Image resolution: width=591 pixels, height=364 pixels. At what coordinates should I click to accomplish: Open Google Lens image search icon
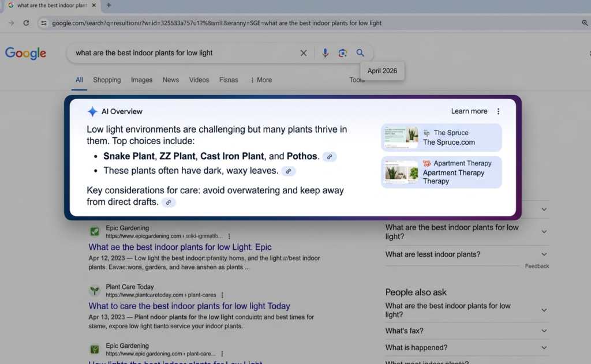tap(343, 53)
